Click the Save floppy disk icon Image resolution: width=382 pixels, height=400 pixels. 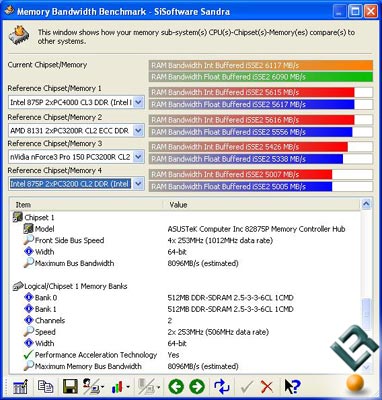(70, 387)
